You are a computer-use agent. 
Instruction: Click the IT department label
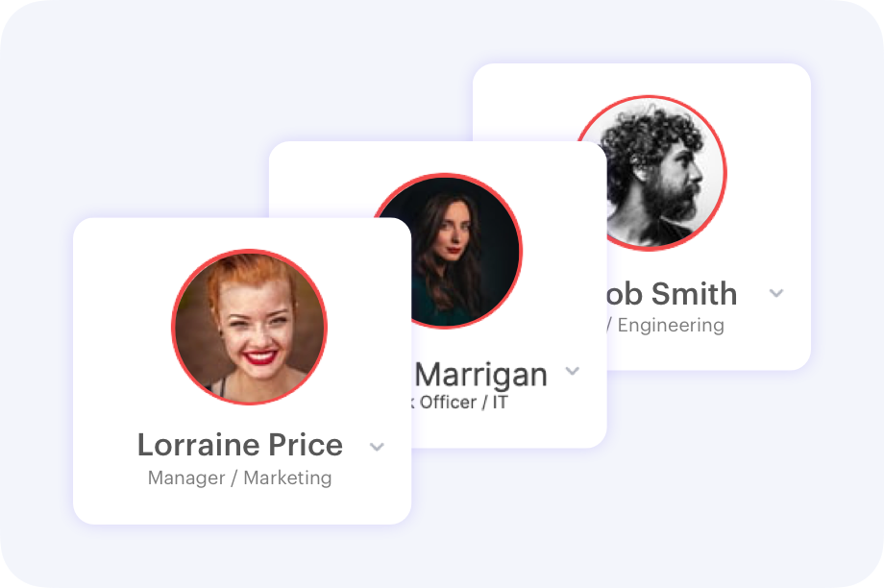(500, 402)
